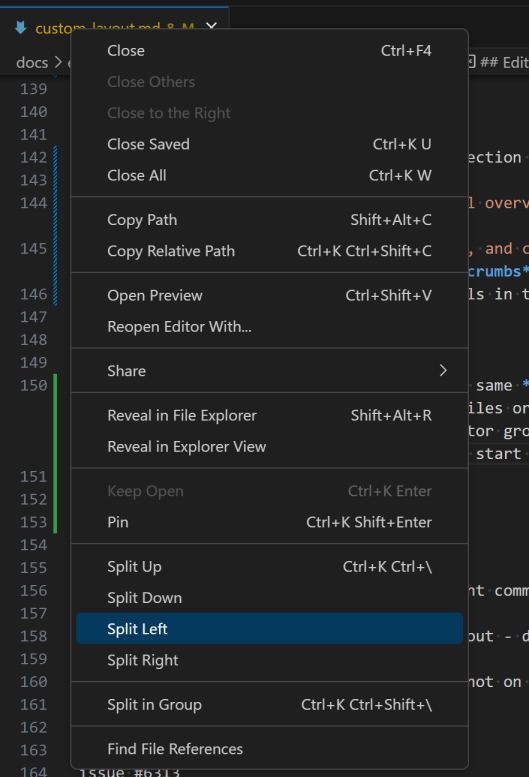Open Preview from context menu
529x777 pixels.
pos(269,295)
